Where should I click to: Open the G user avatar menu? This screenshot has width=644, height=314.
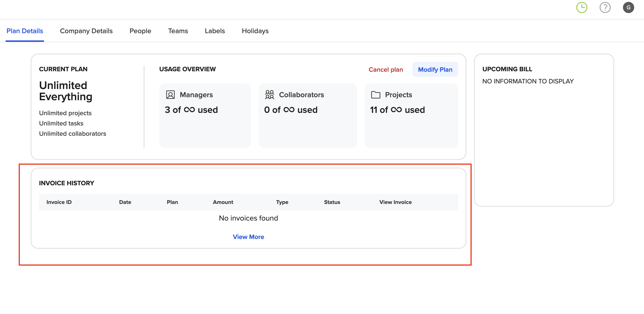(628, 8)
